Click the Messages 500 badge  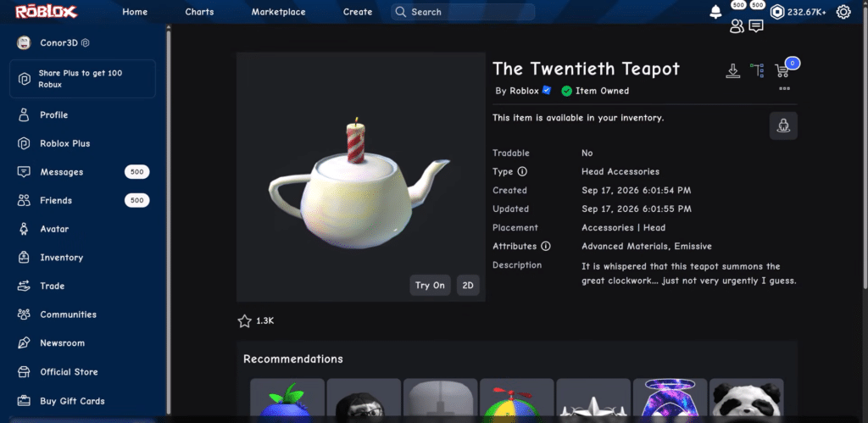tap(136, 172)
